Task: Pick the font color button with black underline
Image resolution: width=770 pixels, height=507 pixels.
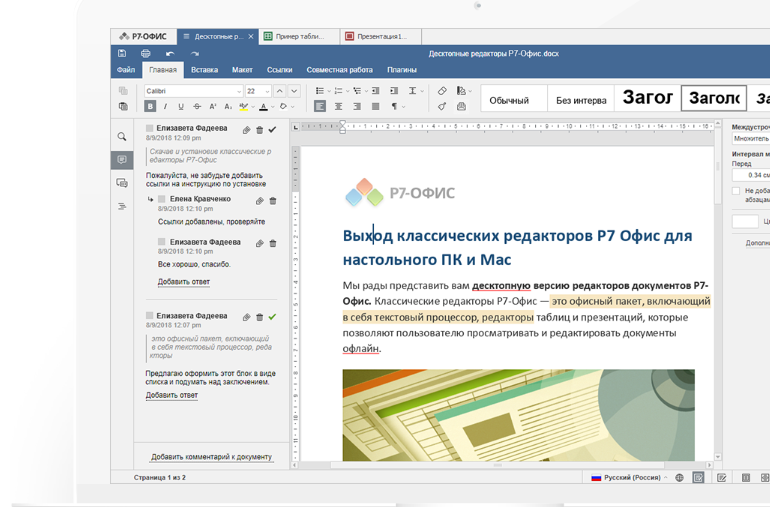Action: [x=264, y=106]
